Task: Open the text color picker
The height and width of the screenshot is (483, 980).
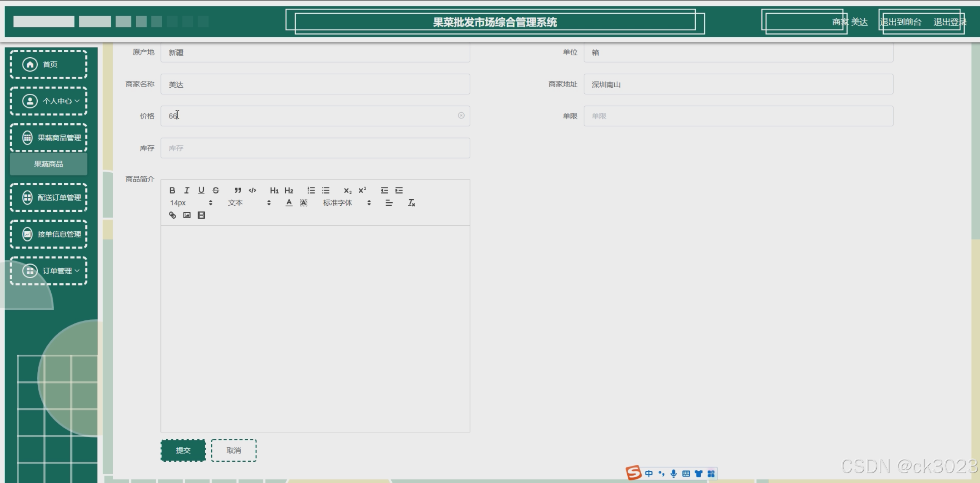Action: (289, 203)
